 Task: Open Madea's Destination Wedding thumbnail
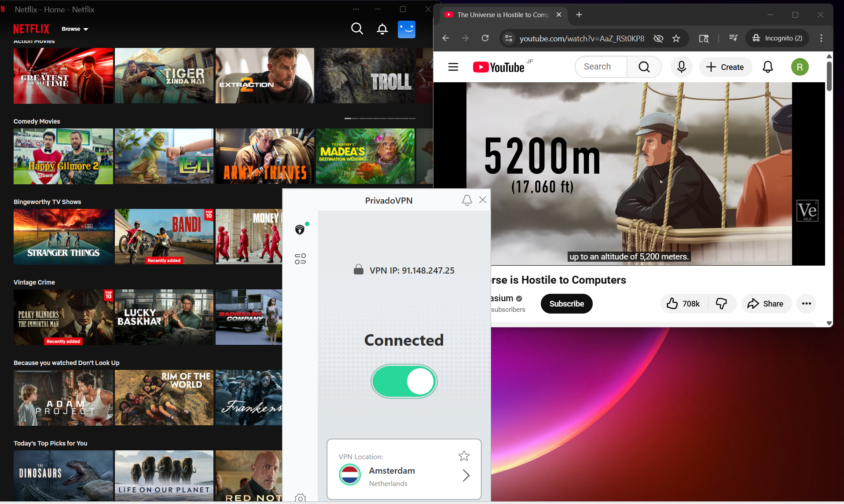[365, 156]
